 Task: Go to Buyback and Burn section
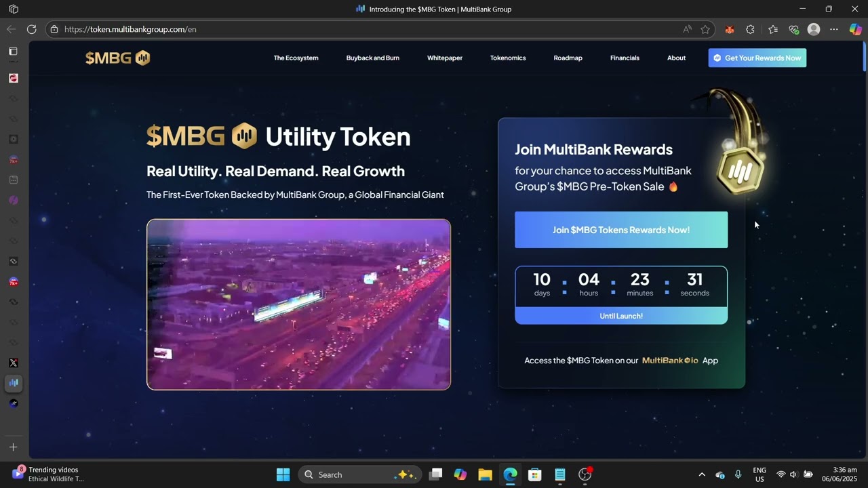(x=372, y=58)
